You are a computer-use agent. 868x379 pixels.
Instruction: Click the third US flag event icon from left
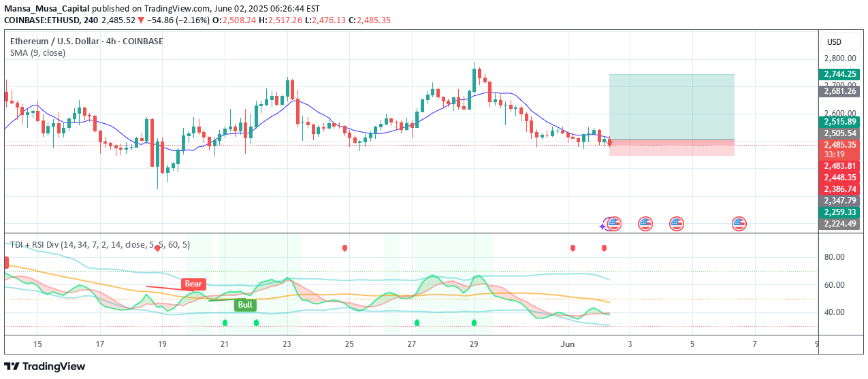coord(676,223)
